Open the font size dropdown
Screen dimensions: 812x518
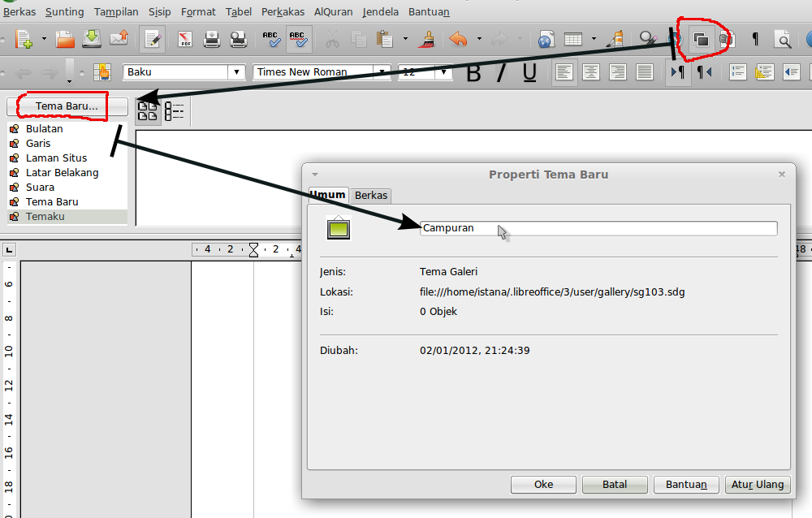[444, 72]
